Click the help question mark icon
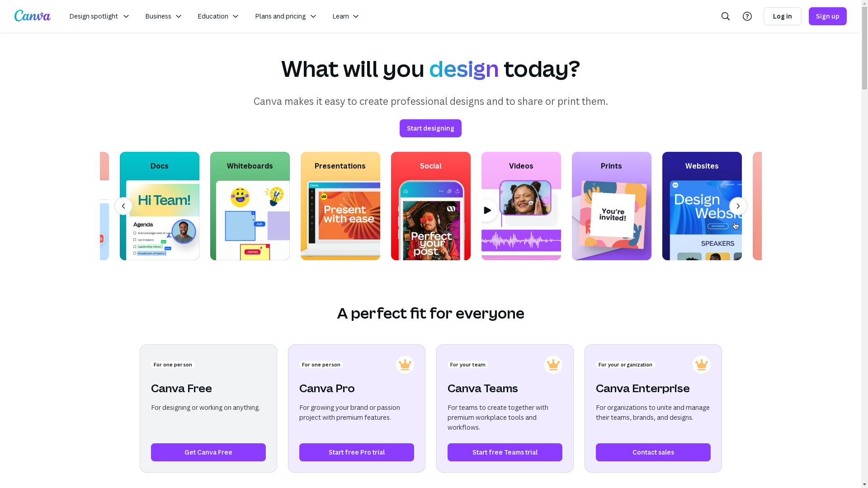Viewport: 868px width, 488px height. 747,16
